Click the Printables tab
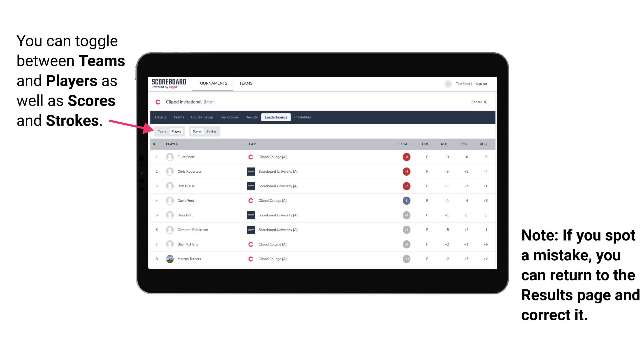This screenshot has height=346, width=644. [x=303, y=117]
